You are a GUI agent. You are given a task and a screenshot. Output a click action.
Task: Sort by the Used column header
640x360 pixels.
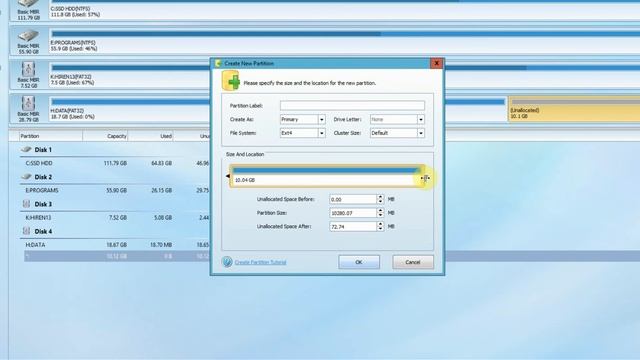point(151,136)
